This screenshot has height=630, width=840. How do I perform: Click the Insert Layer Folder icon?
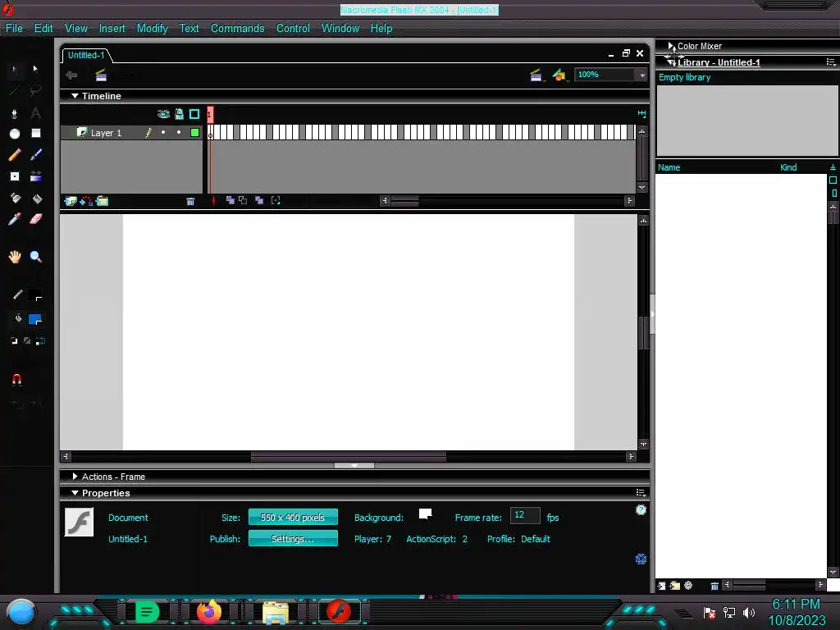click(102, 201)
